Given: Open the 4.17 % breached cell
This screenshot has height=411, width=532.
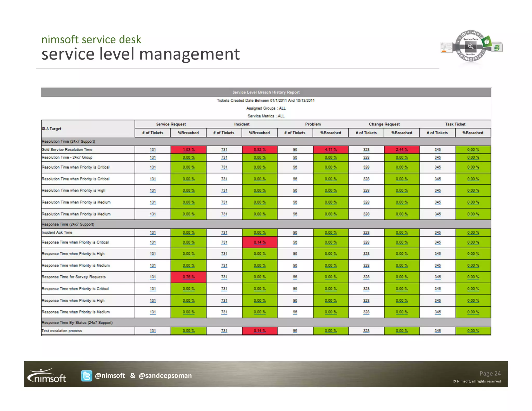Looking at the screenshot, I should click(x=331, y=150).
